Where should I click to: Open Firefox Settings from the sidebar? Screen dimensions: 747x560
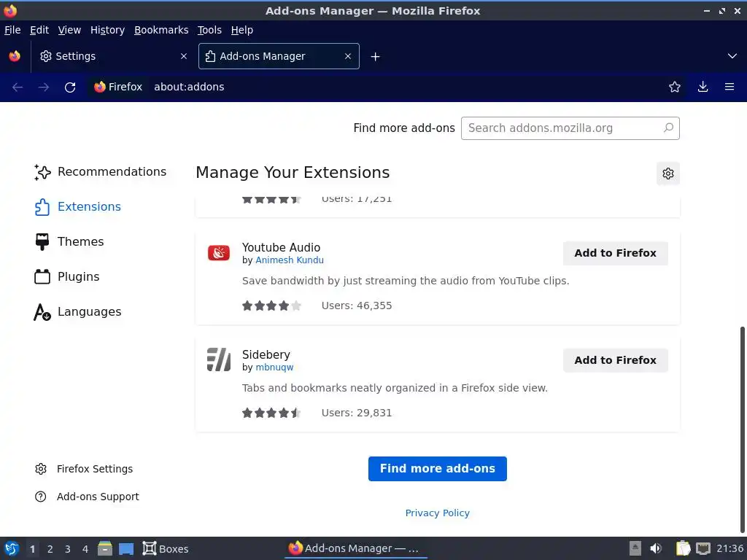point(84,469)
